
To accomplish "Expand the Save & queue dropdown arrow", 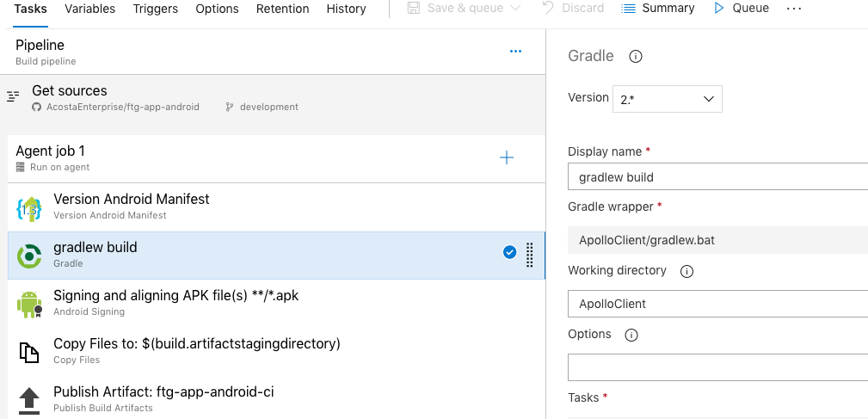I will 514,9.
